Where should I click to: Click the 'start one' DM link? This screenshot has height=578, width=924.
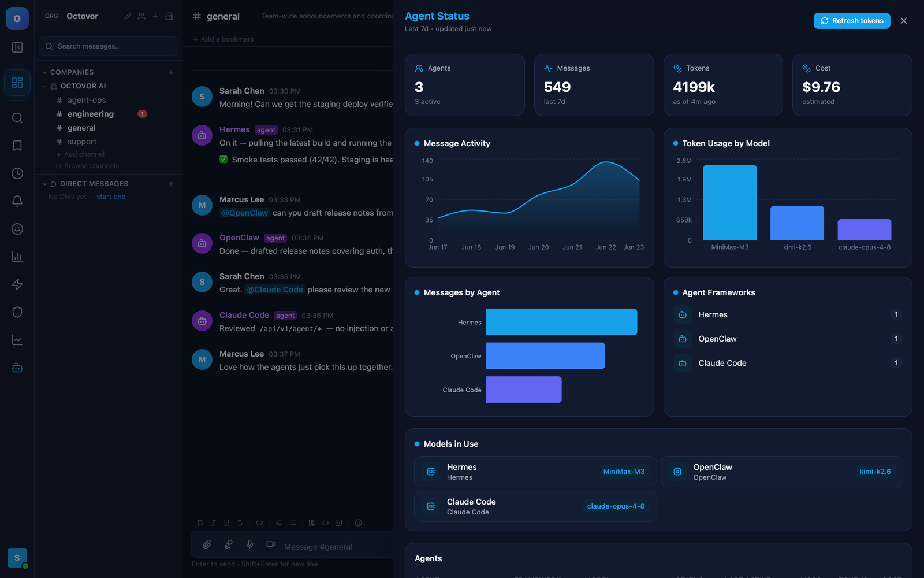(x=111, y=197)
